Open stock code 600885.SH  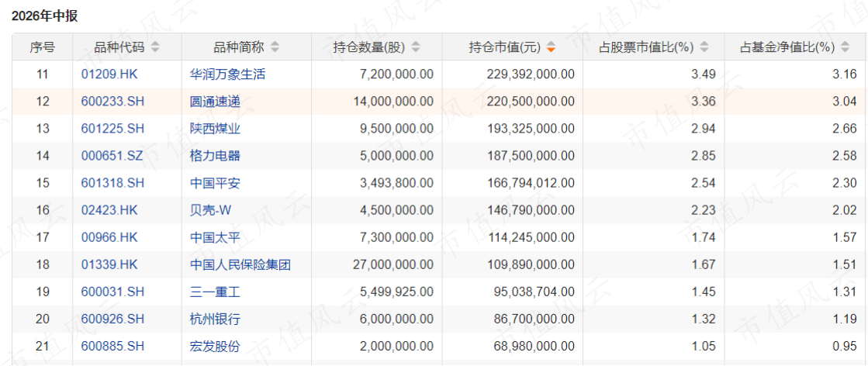(x=112, y=346)
